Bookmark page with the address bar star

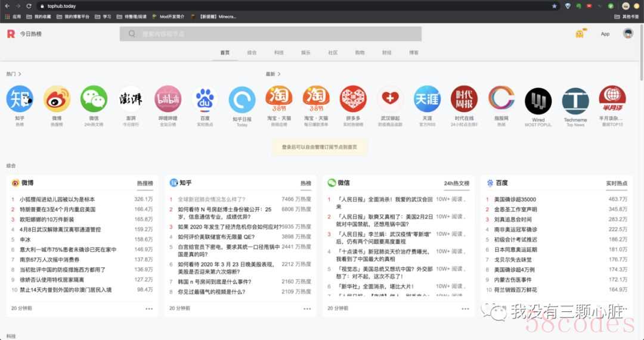[x=554, y=6]
